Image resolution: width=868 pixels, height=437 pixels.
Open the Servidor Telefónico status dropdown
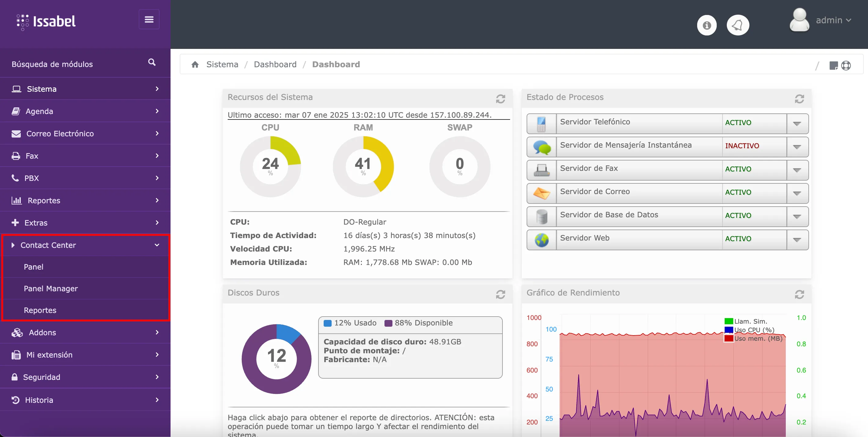(x=797, y=123)
